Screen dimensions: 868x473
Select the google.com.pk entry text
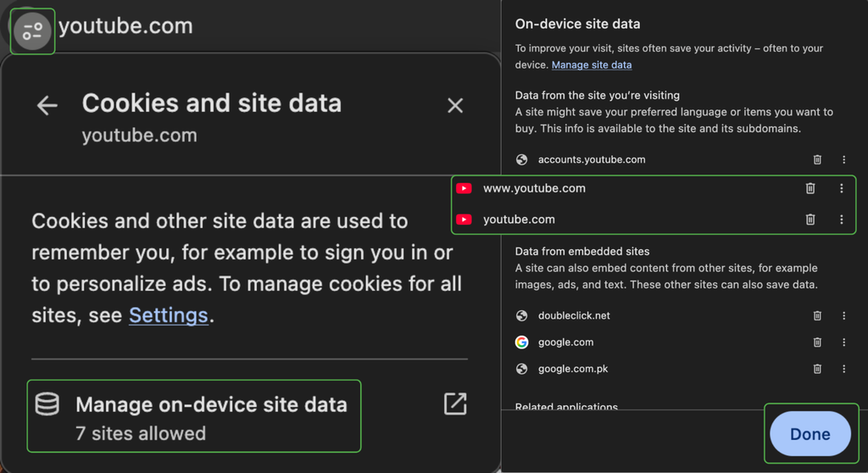tap(573, 369)
